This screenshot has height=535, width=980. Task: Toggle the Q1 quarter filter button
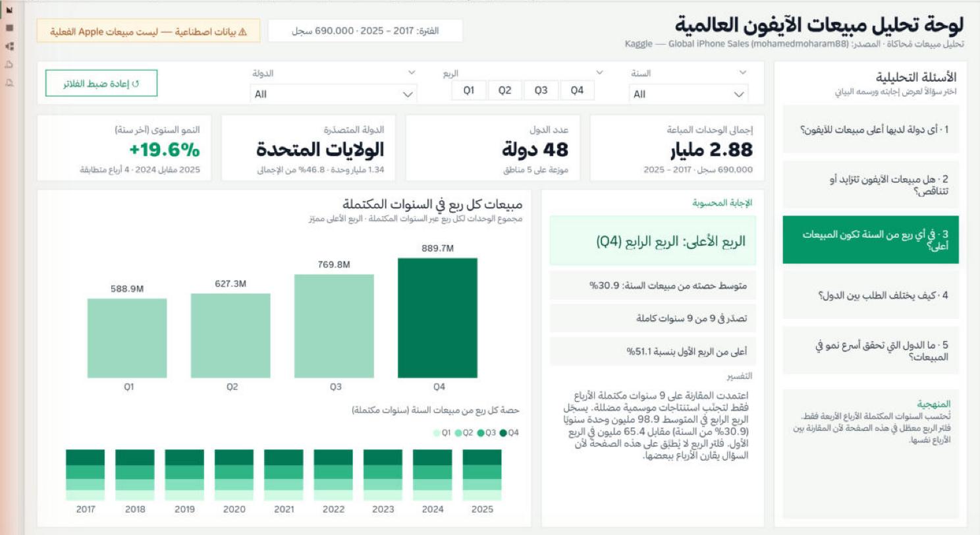pyautogui.click(x=469, y=91)
